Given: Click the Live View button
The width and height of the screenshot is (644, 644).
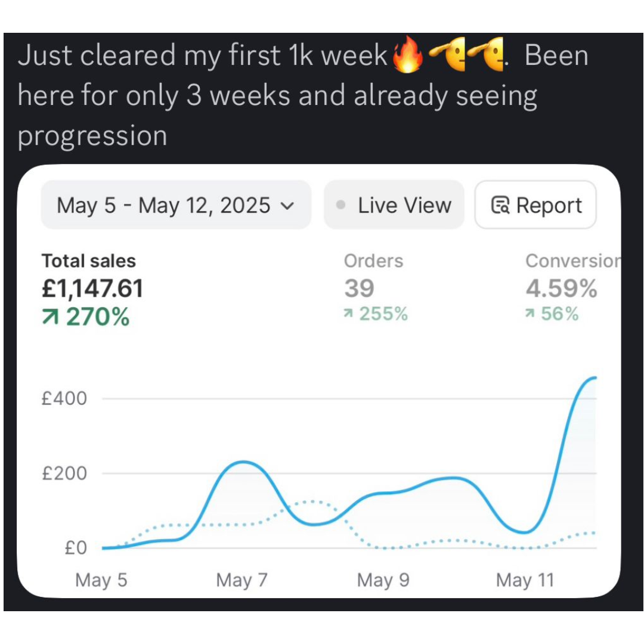Looking at the screenshot, I should pyautogui.click(x=394, y=206).
